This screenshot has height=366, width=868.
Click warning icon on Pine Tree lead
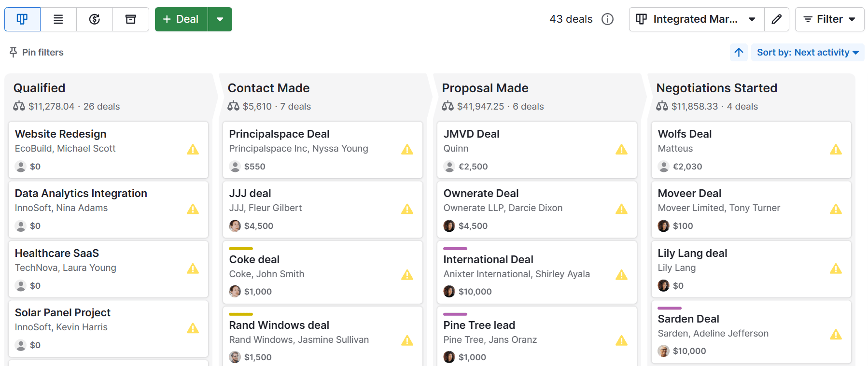click(622, 340)
